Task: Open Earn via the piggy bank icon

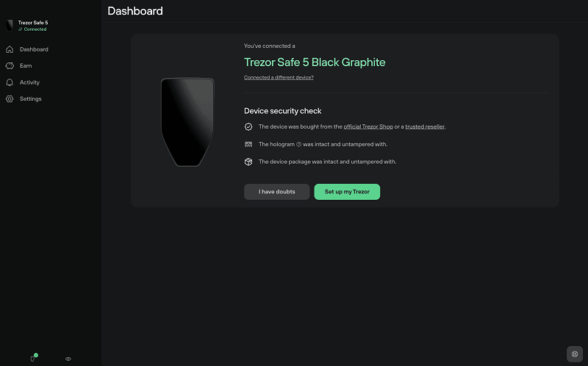Action: coord(10,66)
